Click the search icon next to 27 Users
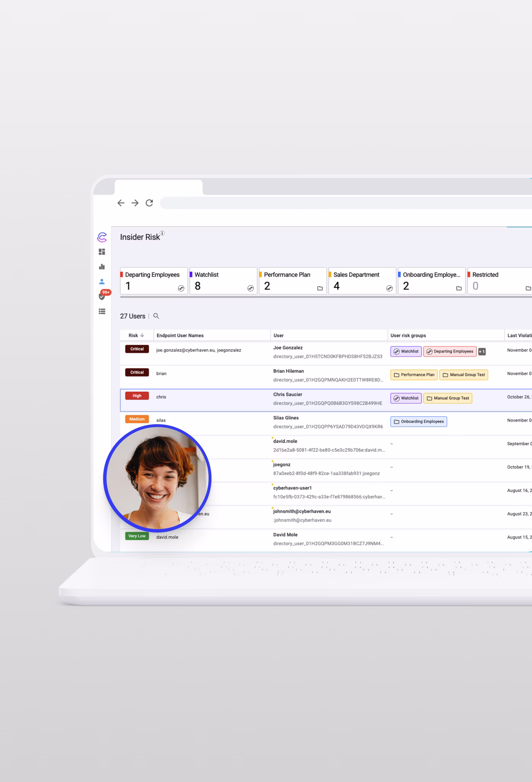The height and width of the screenshot is (782, 532). coord(156,316)
